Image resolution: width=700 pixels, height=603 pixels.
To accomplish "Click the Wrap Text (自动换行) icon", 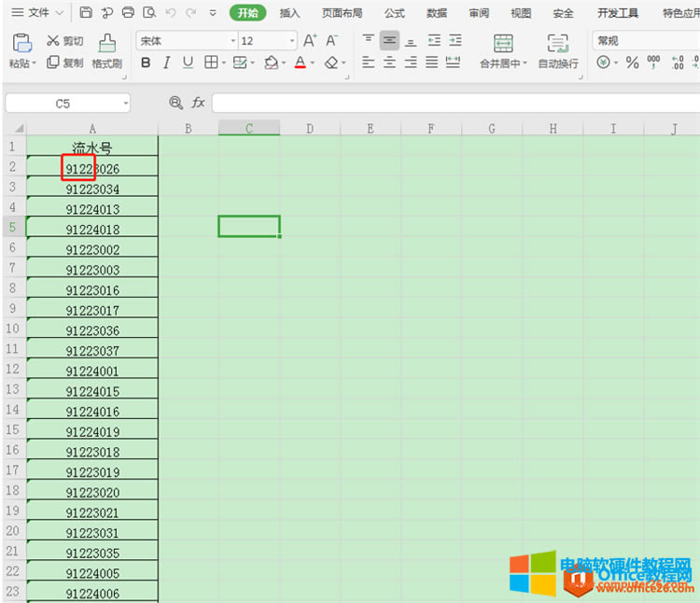I will click(x=557, y=50).
